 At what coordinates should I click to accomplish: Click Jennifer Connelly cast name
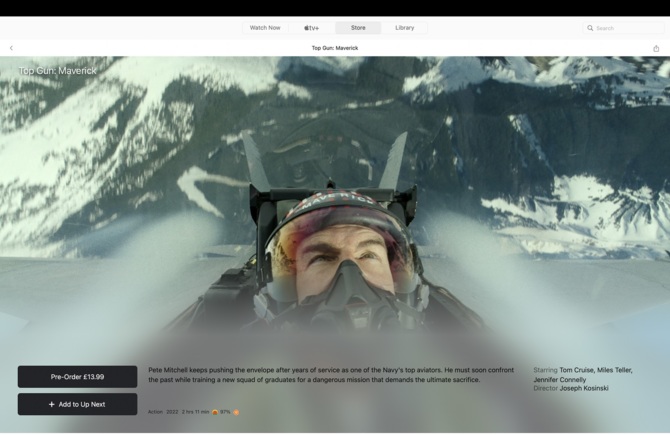[x=560, y=379]
